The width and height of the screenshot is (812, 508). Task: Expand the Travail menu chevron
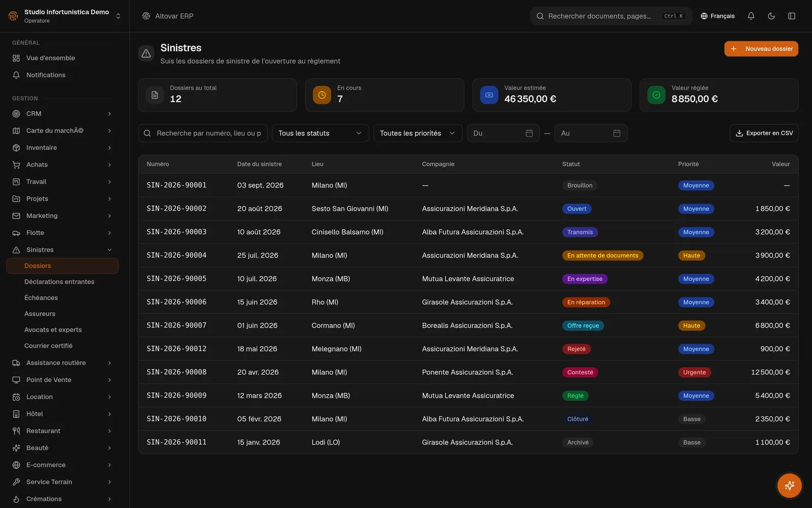110,182
